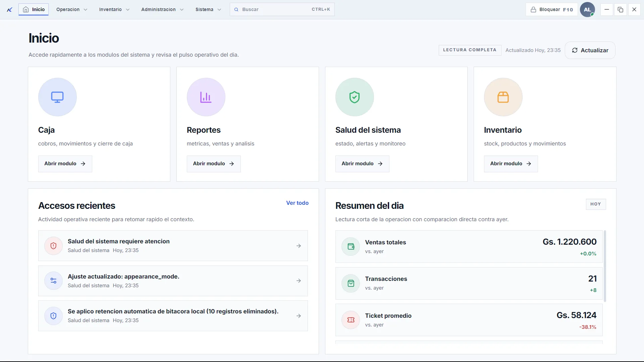The height and width of the screenshot is (362, 644).
Task: Open Salud del sistema requiere atencion entry
Action: 173,246
